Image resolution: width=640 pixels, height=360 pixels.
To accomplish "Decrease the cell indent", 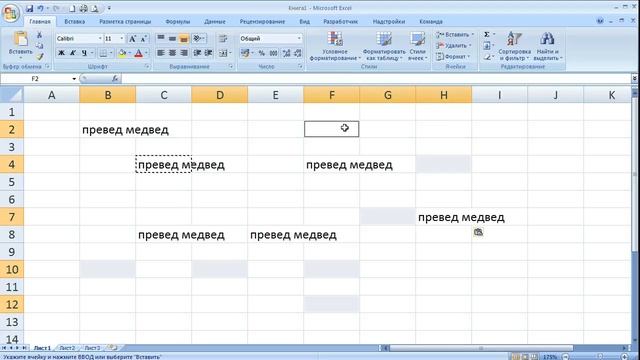I will click(197, 53).
